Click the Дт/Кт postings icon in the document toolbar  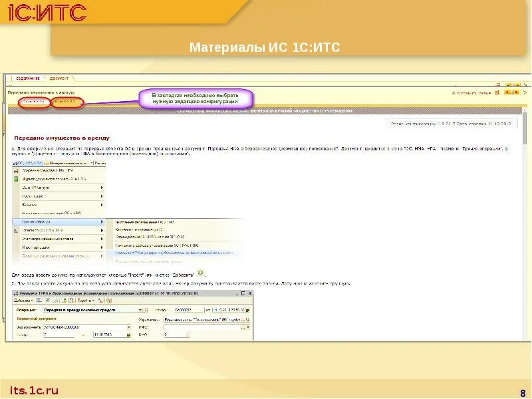point(100,301)
